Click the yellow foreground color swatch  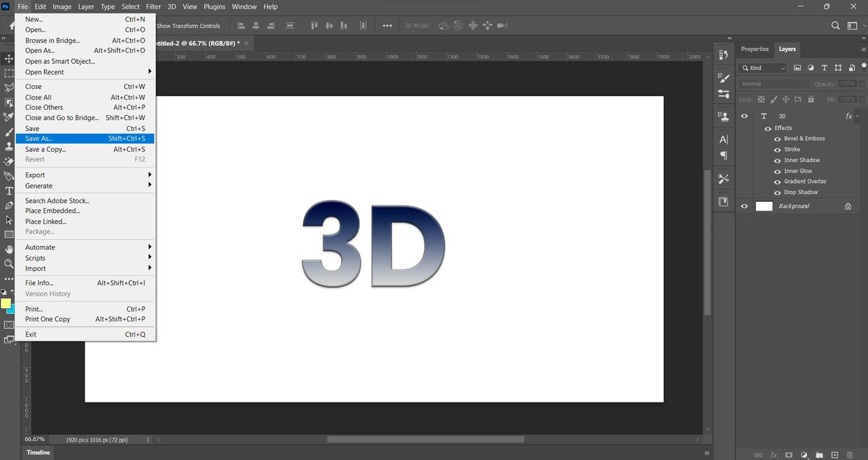(x=5, y=304)
